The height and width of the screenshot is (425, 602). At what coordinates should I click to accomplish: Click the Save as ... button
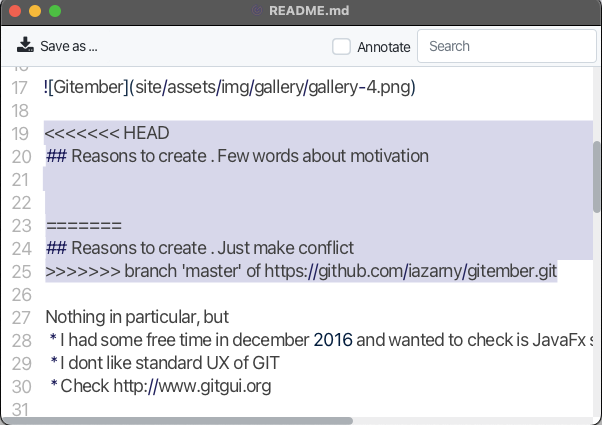coord(57,45)
